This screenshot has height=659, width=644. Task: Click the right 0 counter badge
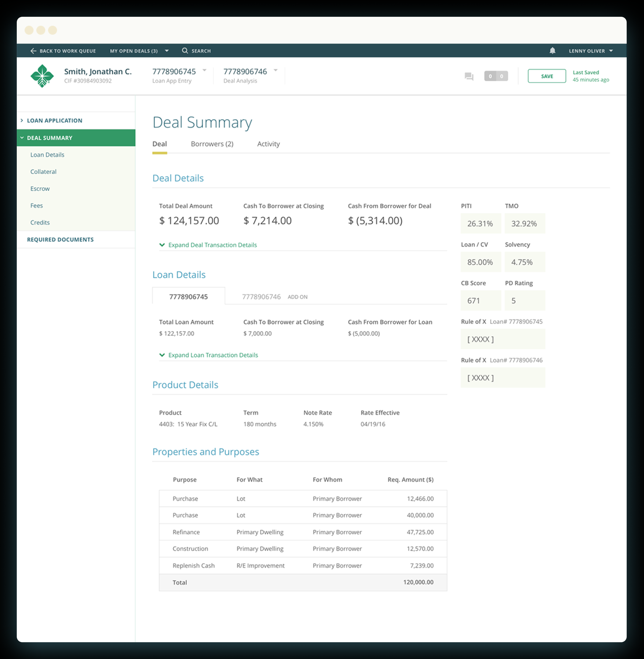tap(502, 76)
